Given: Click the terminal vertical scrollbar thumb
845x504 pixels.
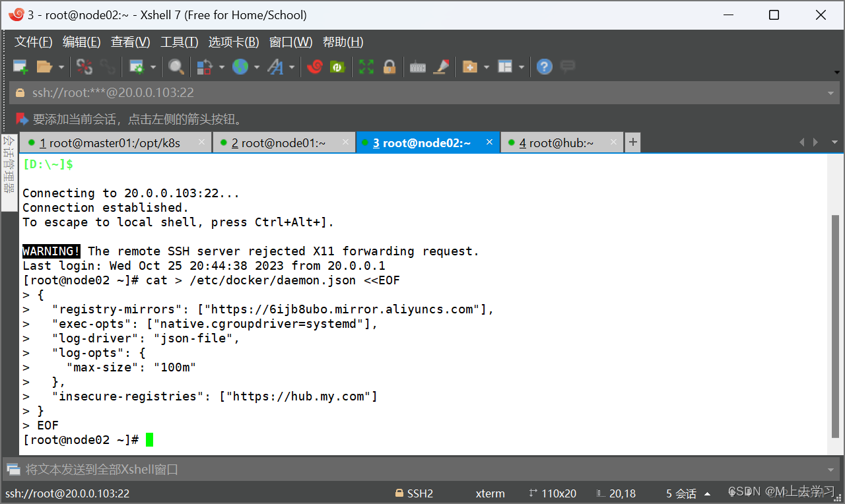Looking at the screenshot, I should pyautogui.click(x=835, y=327).
